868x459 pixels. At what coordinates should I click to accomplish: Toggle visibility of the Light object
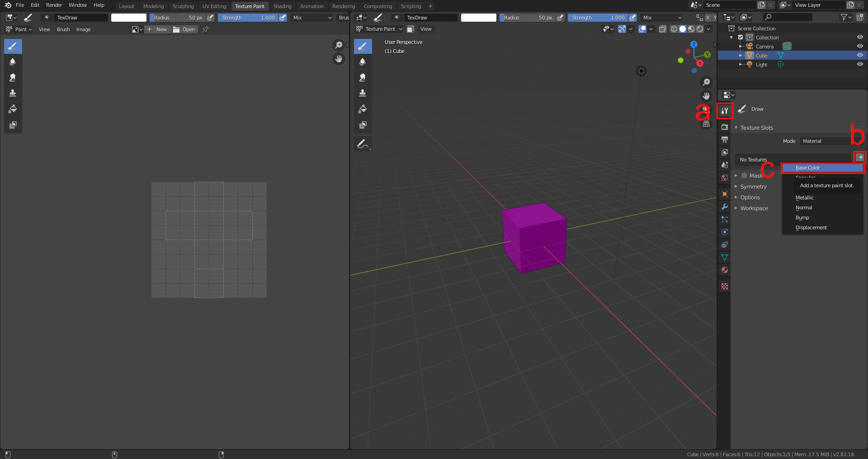click(860, 64)
